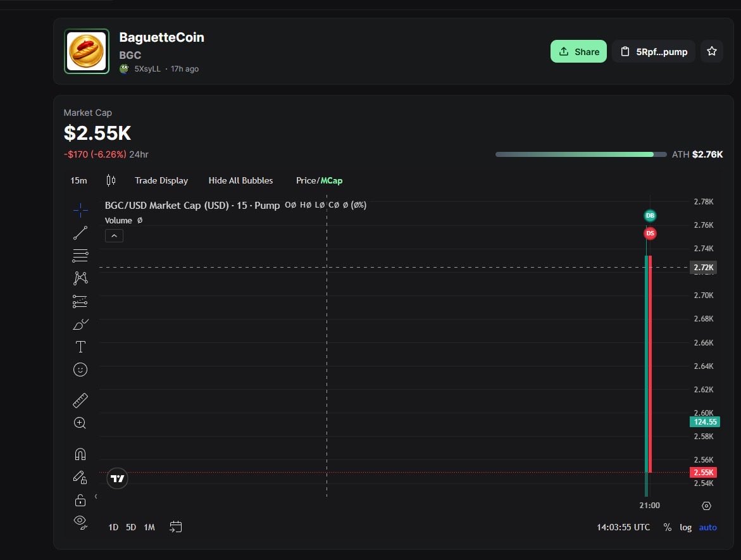Open chart settings gear icon

point(706,506)
